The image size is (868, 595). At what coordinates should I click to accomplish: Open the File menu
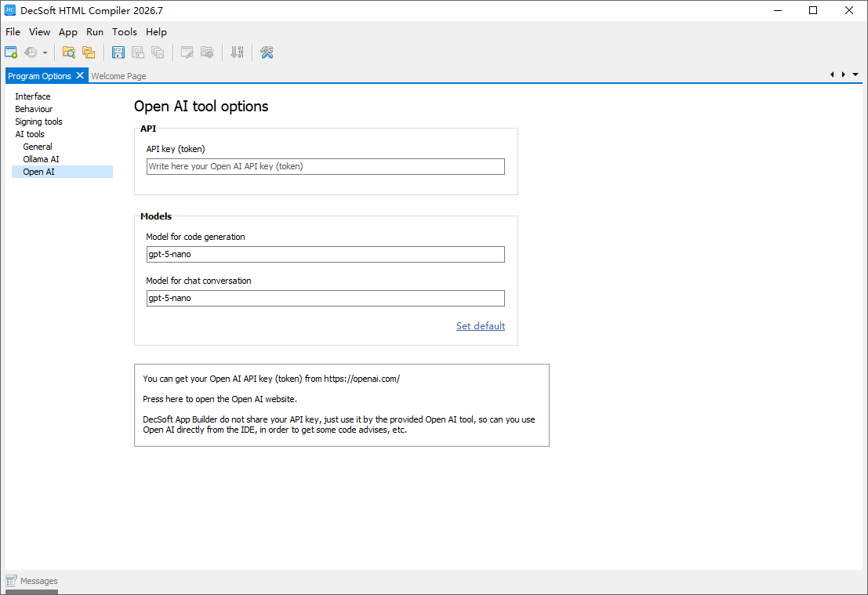pos(13,32)
